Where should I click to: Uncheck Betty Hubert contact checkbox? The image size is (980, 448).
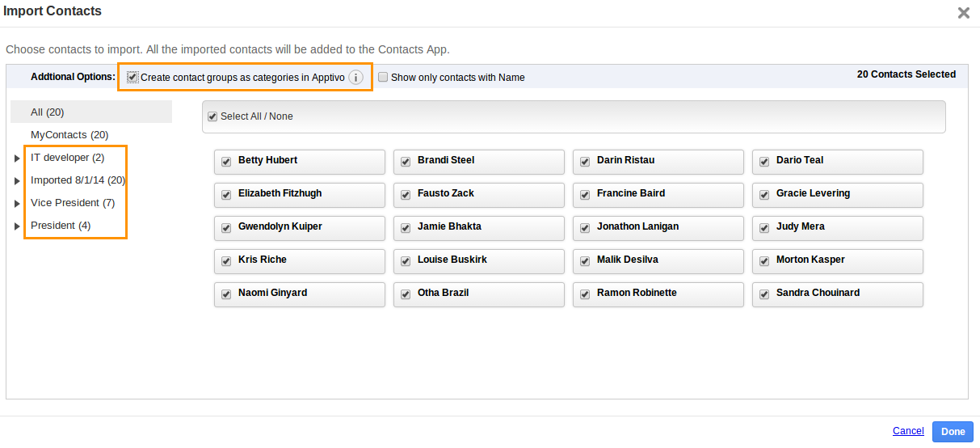226,161
